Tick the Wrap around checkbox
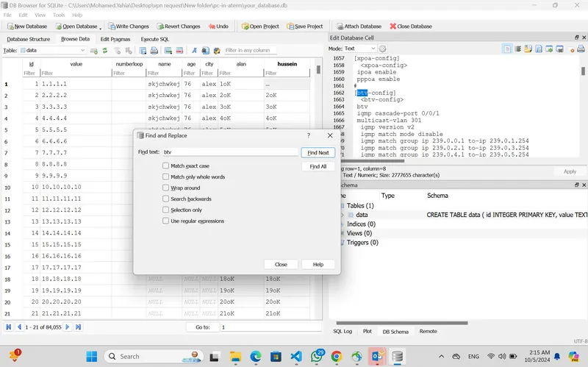This screenshot has height=367, width=588. pos(166,188)
